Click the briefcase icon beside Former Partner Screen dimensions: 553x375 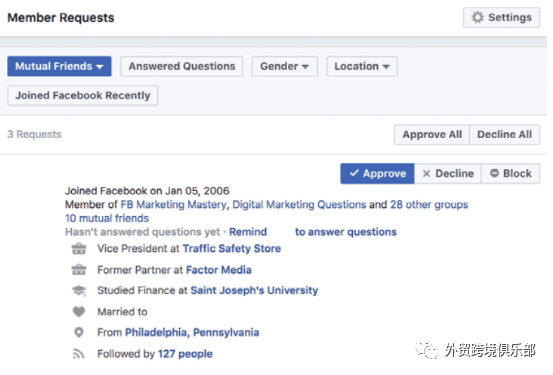[79, 270]
